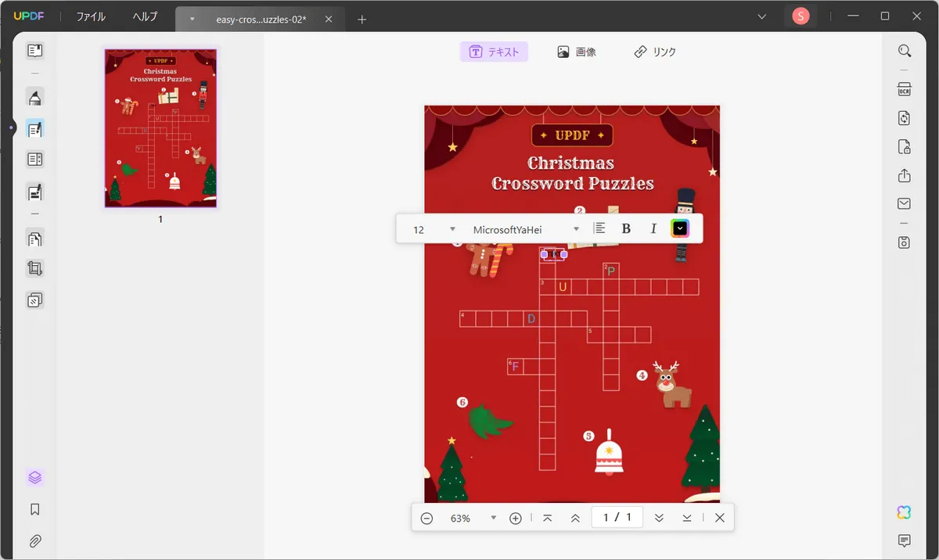This screenshot has height=560, width=939.
Task: Go to previous page icon
Action: (575, 518)
